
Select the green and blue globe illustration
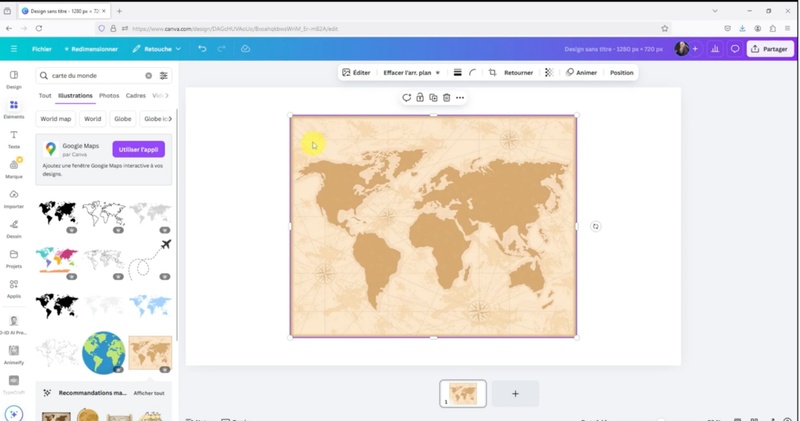click(x=104, y=353)
